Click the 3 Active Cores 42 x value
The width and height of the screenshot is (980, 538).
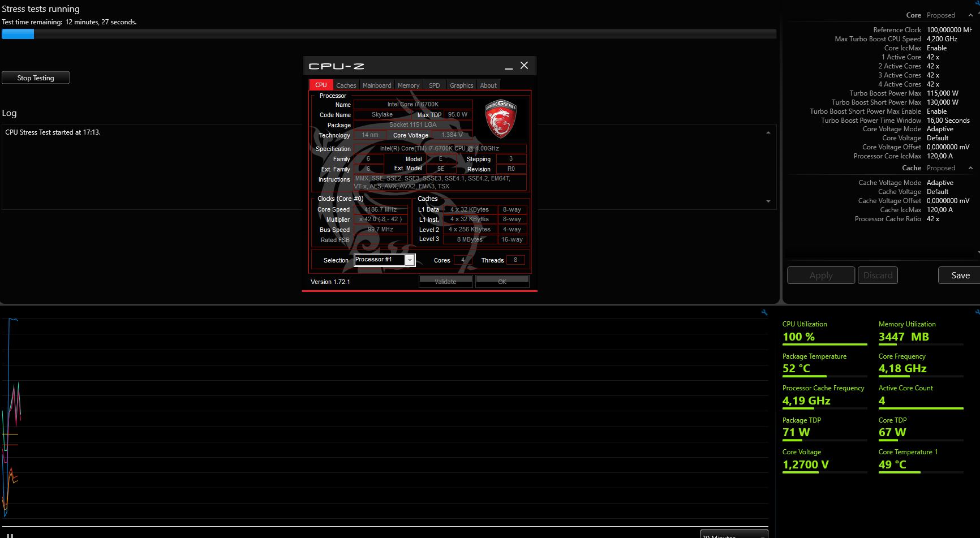coord(933,75)
